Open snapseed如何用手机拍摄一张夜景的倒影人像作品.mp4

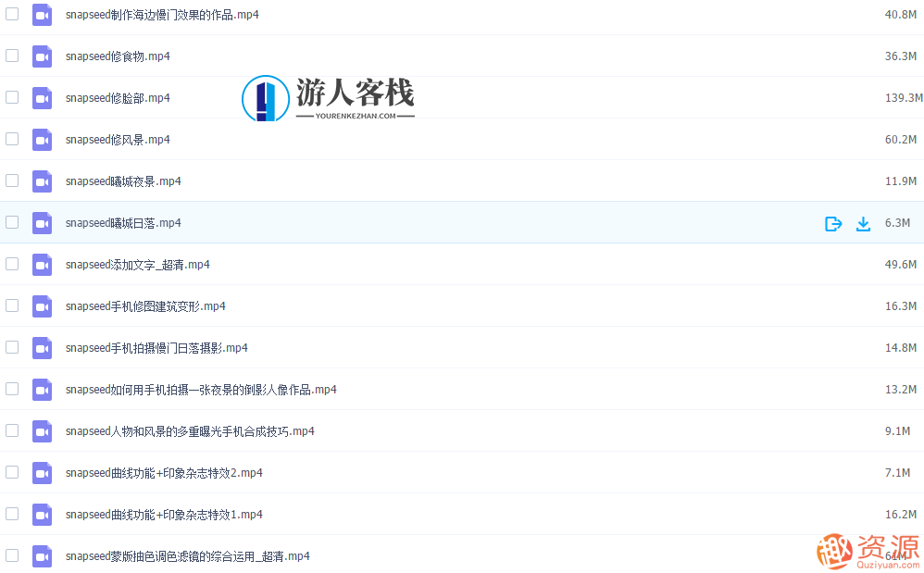click(201, 390)
